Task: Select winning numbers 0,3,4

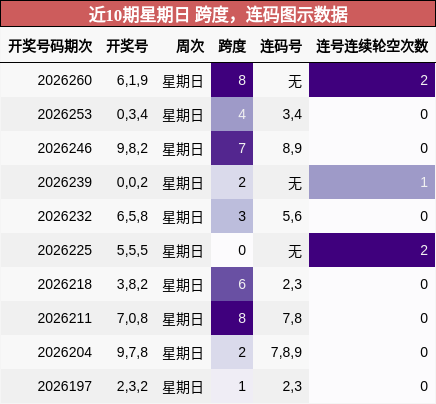Action: coord(132,114)
